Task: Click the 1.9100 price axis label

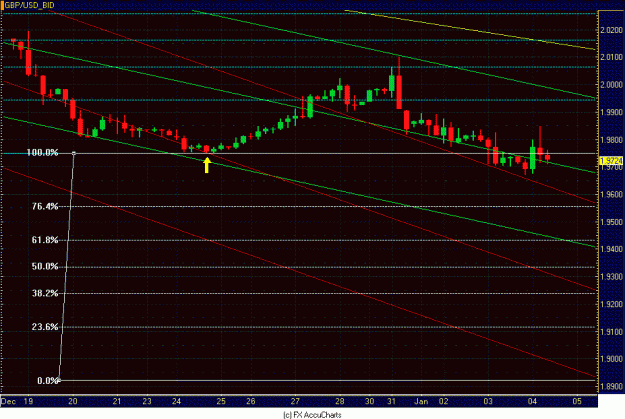Action: click(x=611, y=332)
